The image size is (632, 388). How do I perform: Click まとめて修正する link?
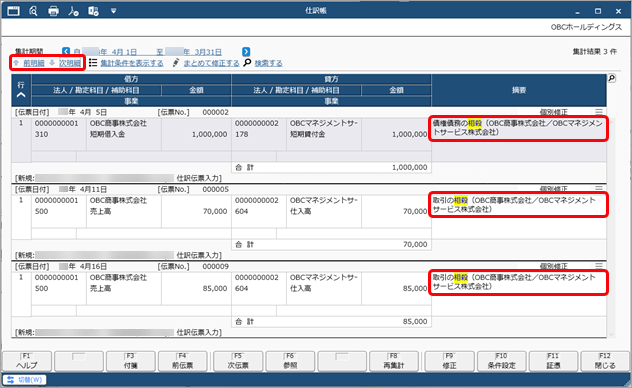211,63
